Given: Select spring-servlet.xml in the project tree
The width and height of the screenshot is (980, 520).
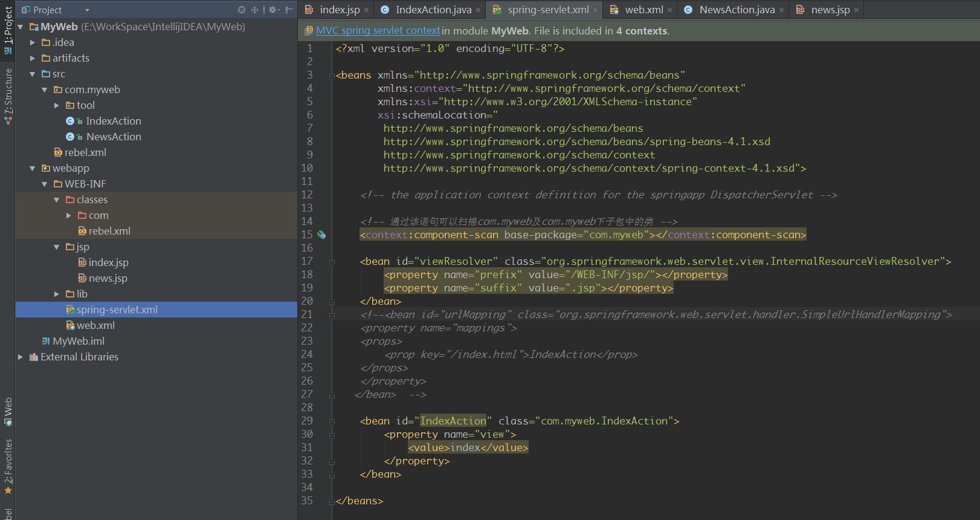Looking at the screenshot, I should (117, 310).
